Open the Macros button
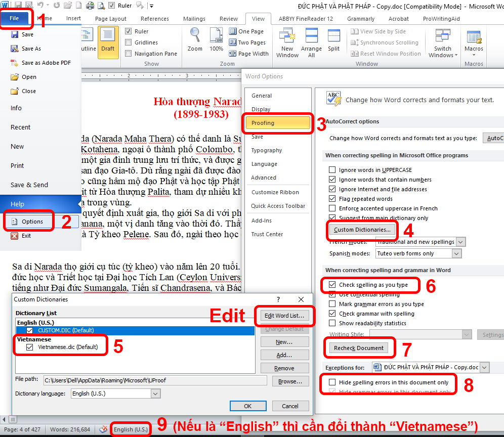 [474, 42]
